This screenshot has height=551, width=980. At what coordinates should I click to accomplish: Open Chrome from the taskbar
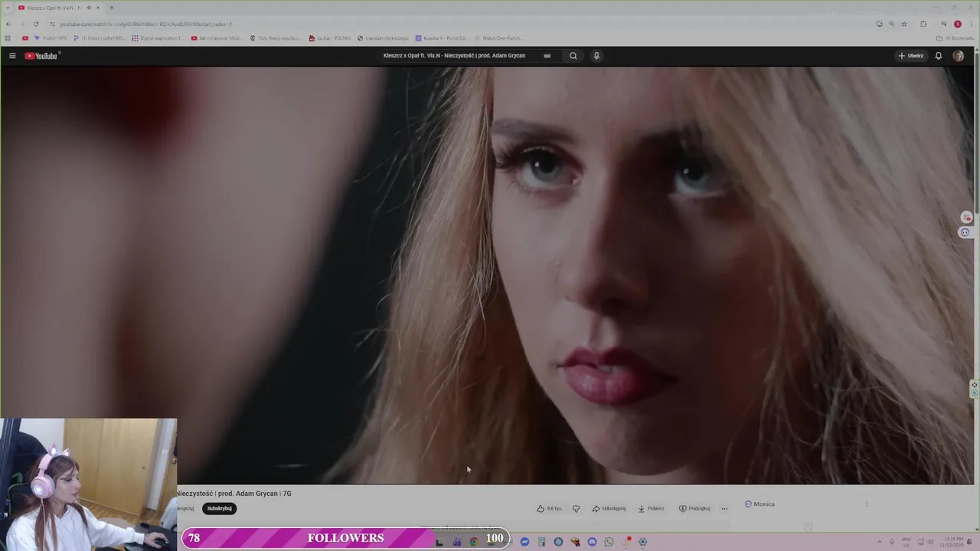coord(474,542)
